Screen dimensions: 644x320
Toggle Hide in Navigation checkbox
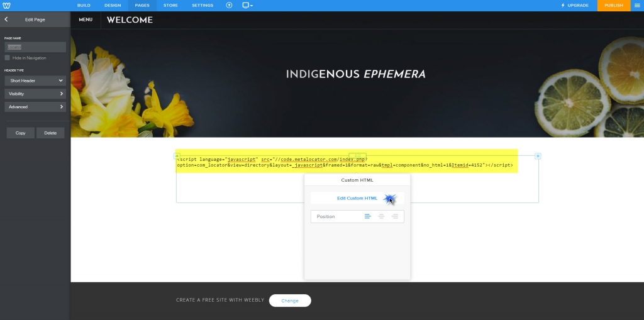tap(7, 58)
